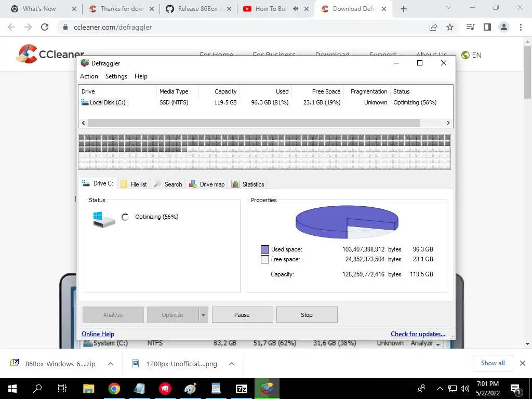
Task: Open the Settings menu
Action: click(x=116, y=76)
